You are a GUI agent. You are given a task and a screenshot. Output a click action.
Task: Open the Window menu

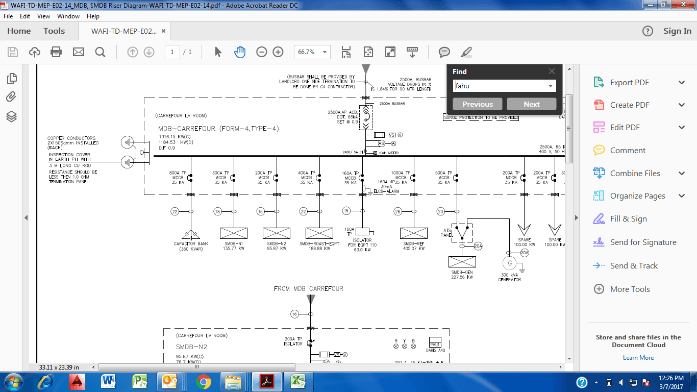click(68, 16)
